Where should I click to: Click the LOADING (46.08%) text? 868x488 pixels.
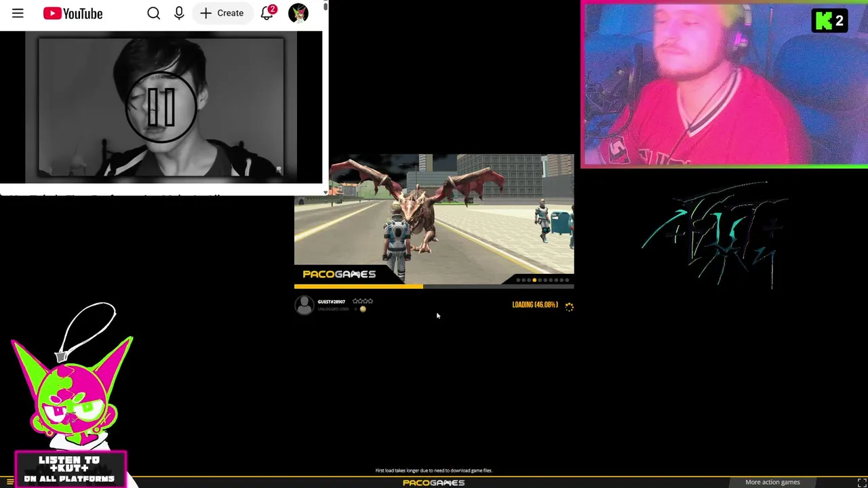tap(535, 305)
